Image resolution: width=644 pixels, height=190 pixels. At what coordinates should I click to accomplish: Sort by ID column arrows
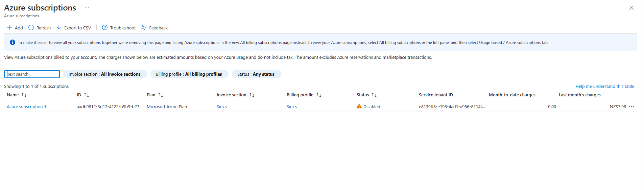click(87, 95)
